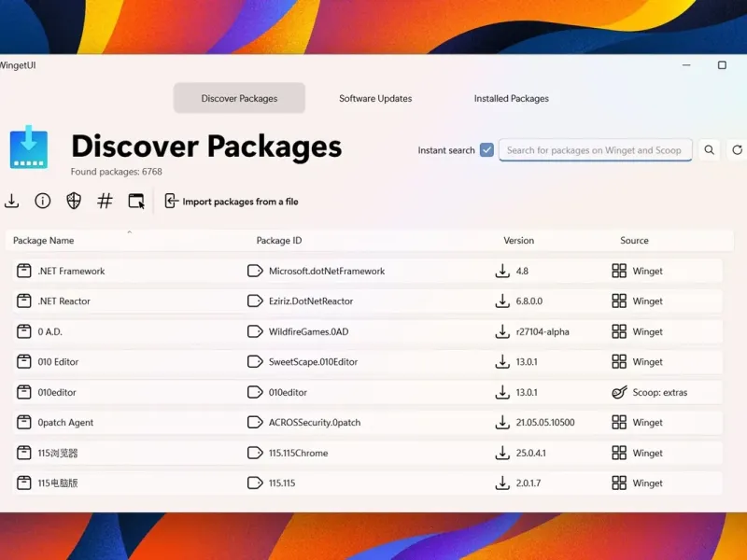Screen dimensions: 747x560
Task: Click the interactive installation window icon
Action: tap(136, 201)
